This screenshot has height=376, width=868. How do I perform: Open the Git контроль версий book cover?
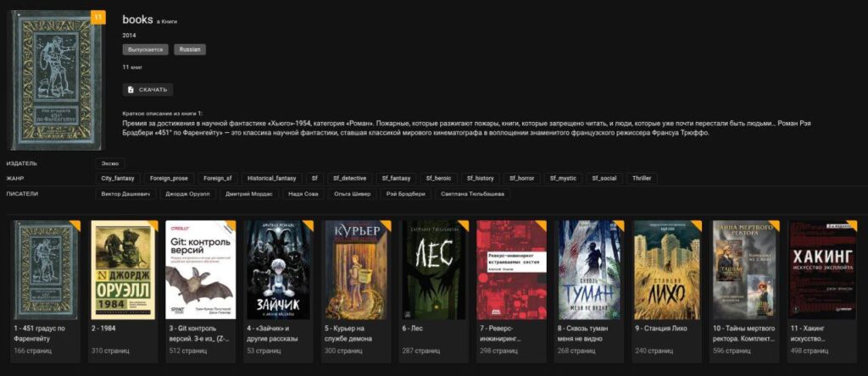coord(201,270)
